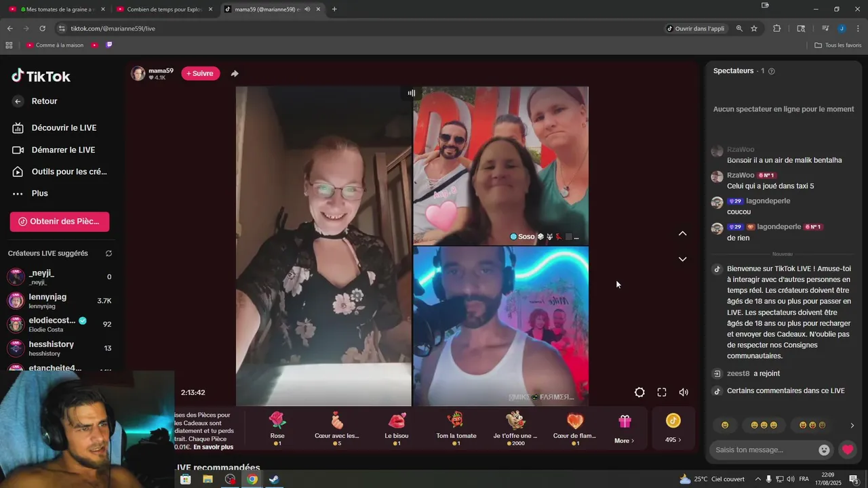The width and height of the screenshot is (868, 488).
Task: Open the Chrome profile J avatar
Action: [842, 28]
